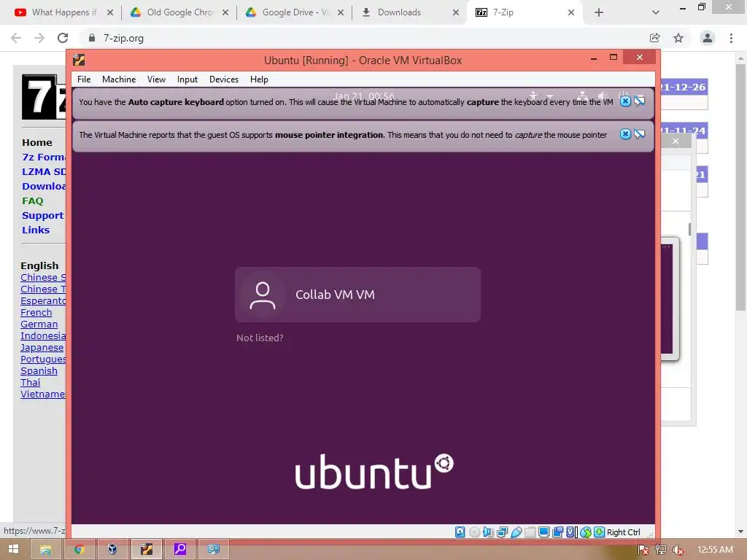Select the Collab VM VM user
The height and width of the screenshot is (560, 747).
(x=357, y=295)
